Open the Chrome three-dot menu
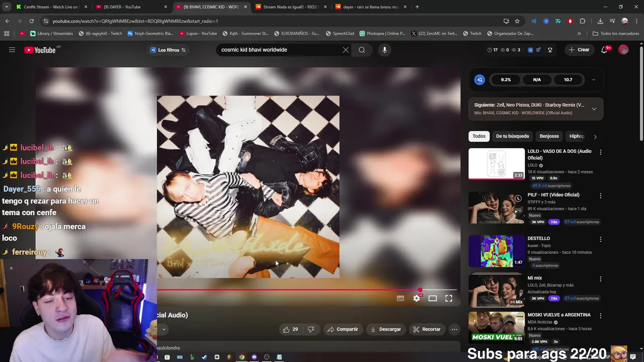Image resolution: width=644 pixels, height=362 pixels. (x=636, y=21)
